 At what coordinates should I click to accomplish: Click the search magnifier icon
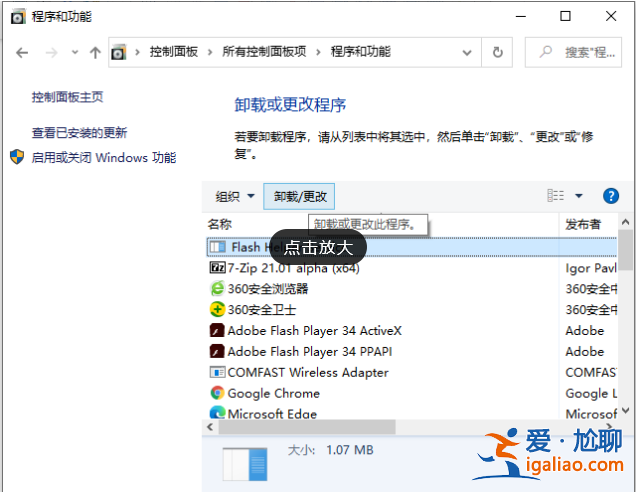[546, 52]
